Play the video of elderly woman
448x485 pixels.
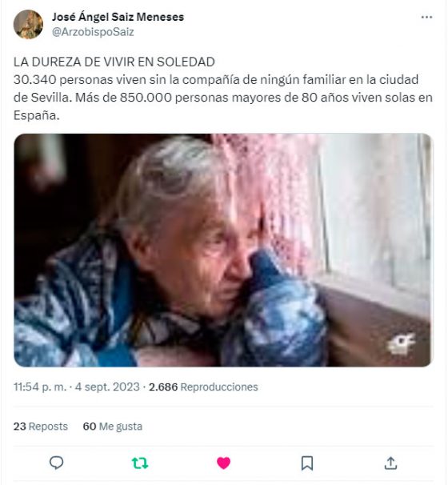pyautogui.click(x=222, y=250)
